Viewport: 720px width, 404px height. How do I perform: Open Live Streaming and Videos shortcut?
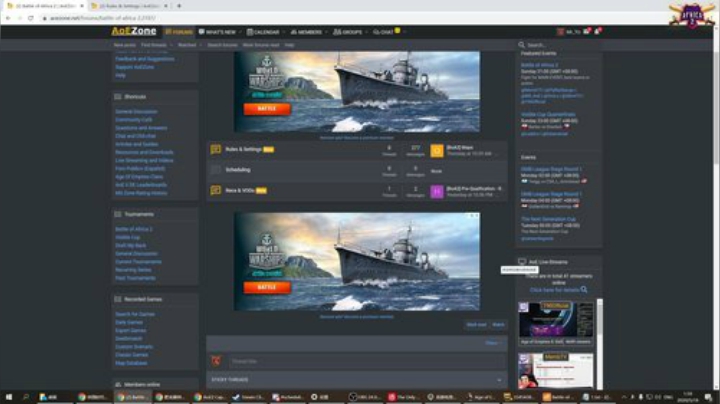click(144, 161)
